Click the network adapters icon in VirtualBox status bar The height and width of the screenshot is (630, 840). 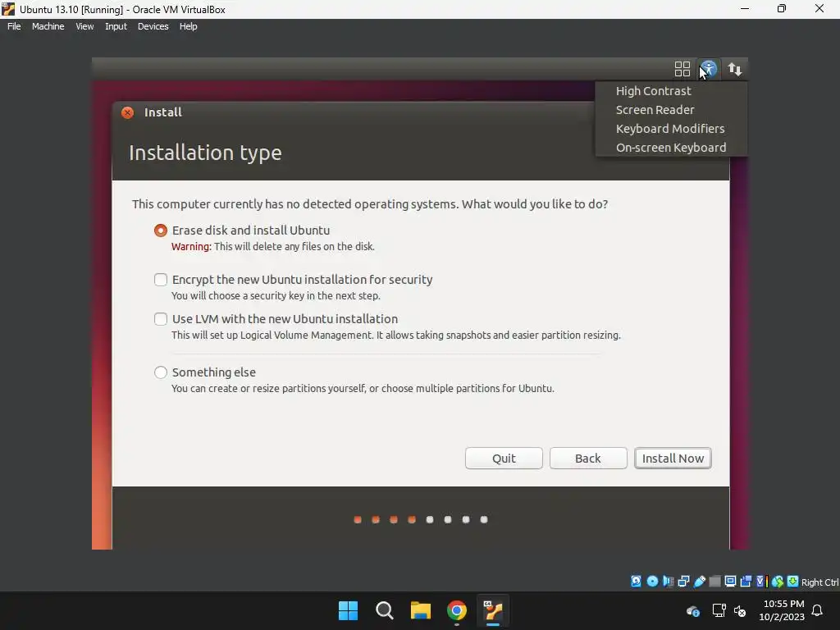tap(683, 582)
